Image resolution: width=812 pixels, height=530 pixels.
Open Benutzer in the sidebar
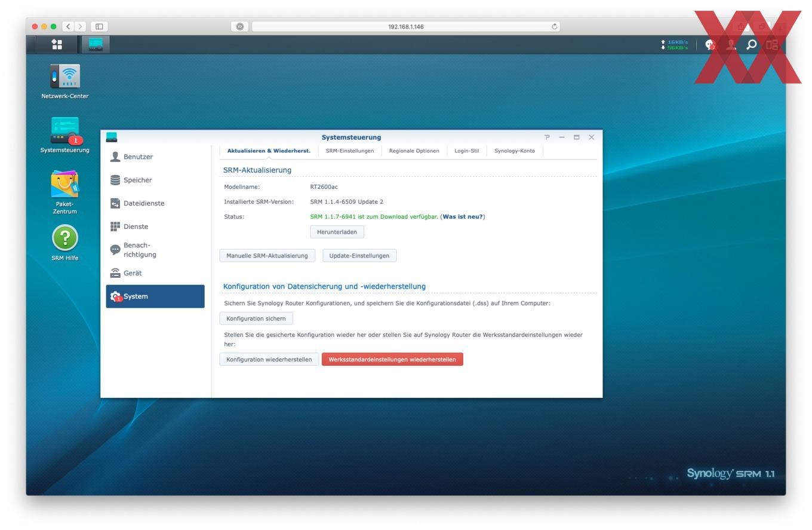point(155,157)
